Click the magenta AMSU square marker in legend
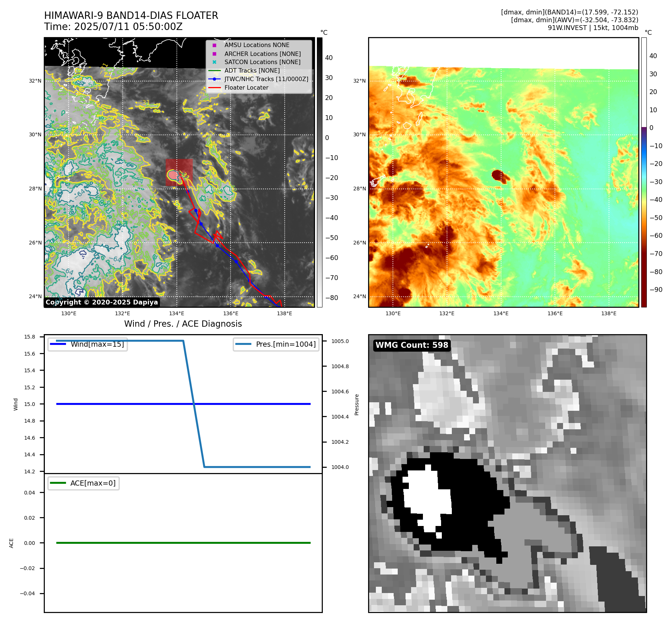The width and height of the screenshot is (672, 626). [214, 45]
